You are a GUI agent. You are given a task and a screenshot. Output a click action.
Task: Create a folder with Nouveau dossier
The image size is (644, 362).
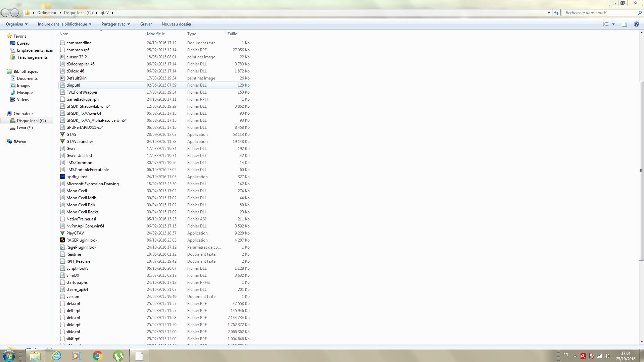point(177,24)
